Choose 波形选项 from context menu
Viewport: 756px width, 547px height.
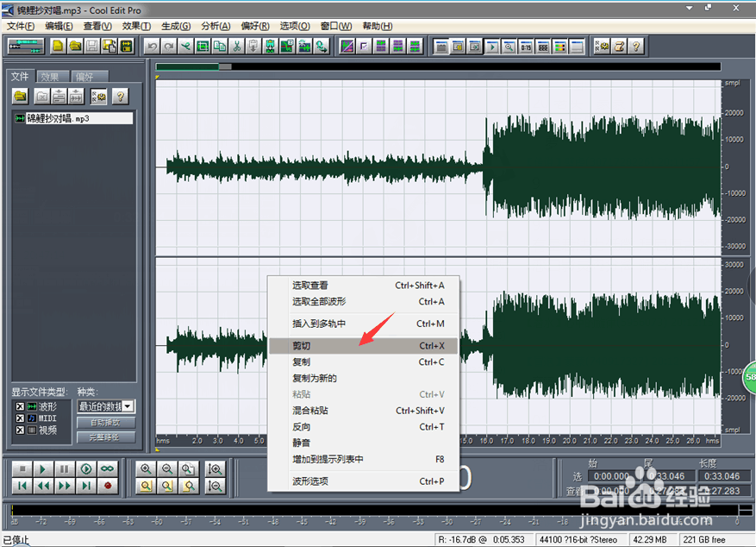(364, 481)
